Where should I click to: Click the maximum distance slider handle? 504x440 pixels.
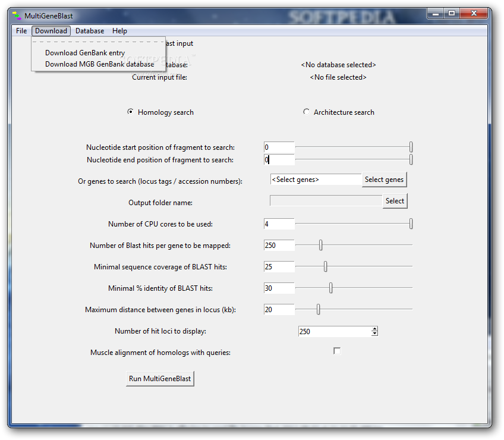[x=318, y=309]
